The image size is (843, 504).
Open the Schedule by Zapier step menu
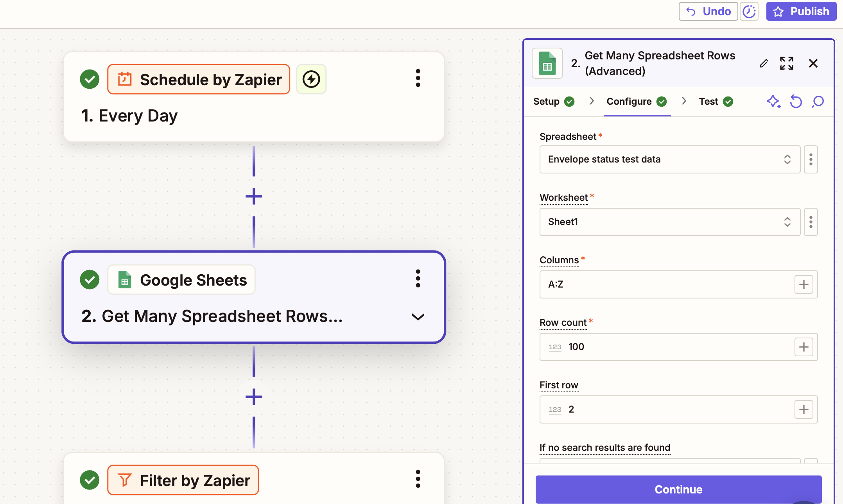[x=418, y=78]
